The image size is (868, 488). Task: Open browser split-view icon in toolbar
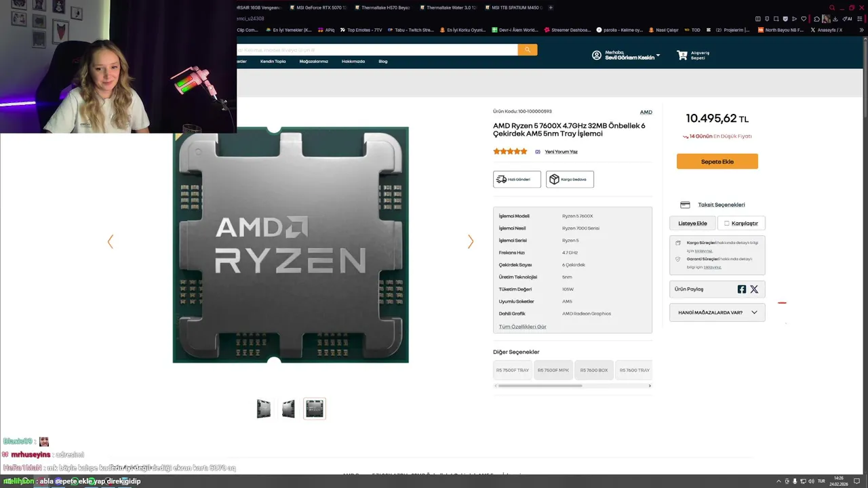coord(758,19)
